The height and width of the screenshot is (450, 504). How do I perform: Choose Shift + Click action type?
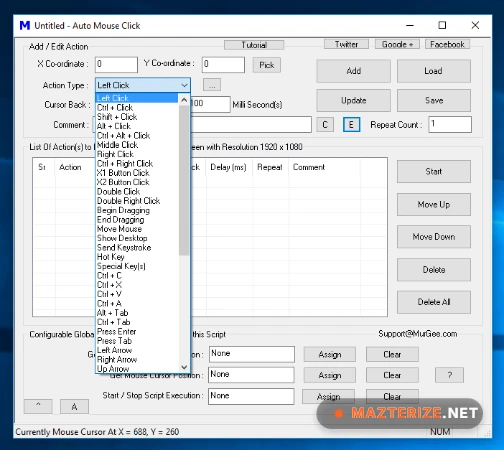[137, 117]
